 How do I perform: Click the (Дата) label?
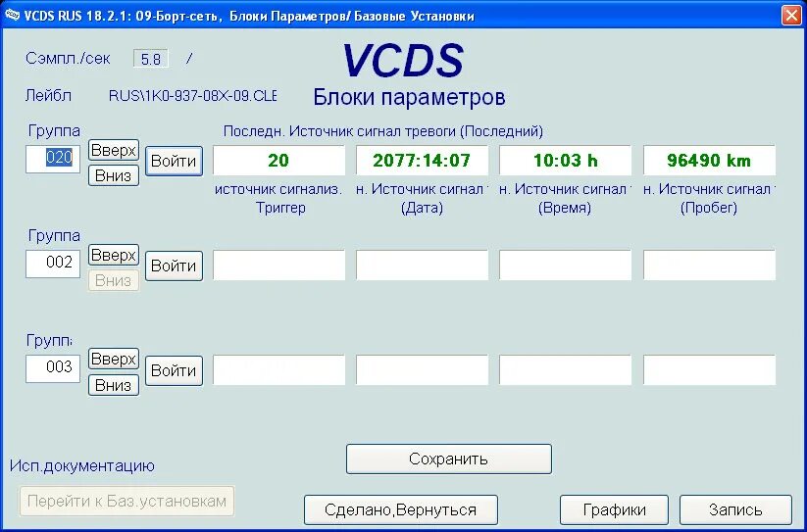point(422,208)
